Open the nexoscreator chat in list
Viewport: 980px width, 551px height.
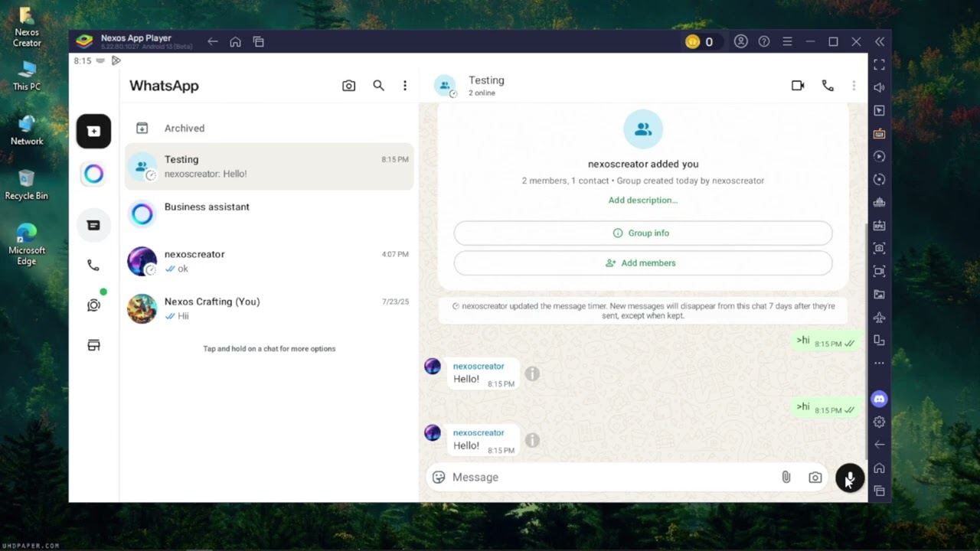coord(269,261)
